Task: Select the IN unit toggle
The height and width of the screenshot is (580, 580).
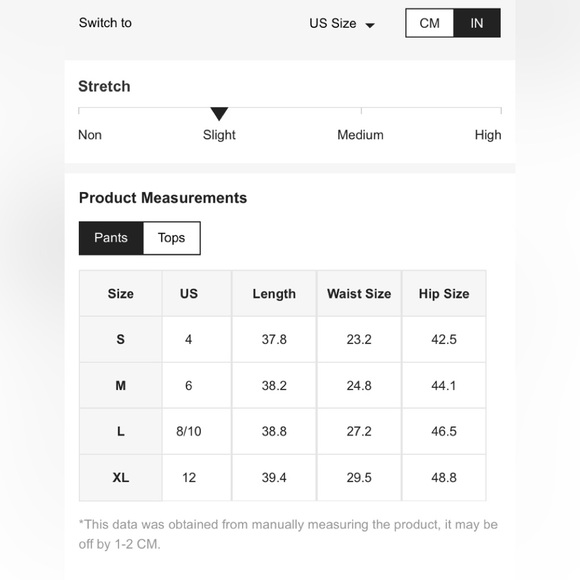Action: pos(477,23)
